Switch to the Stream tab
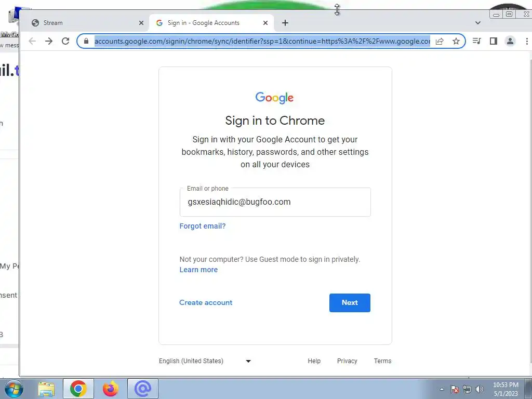 point(87,23)
